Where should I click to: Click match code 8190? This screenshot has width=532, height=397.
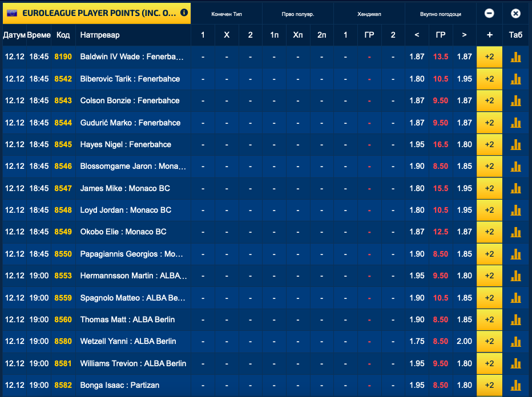coord(63,56)
